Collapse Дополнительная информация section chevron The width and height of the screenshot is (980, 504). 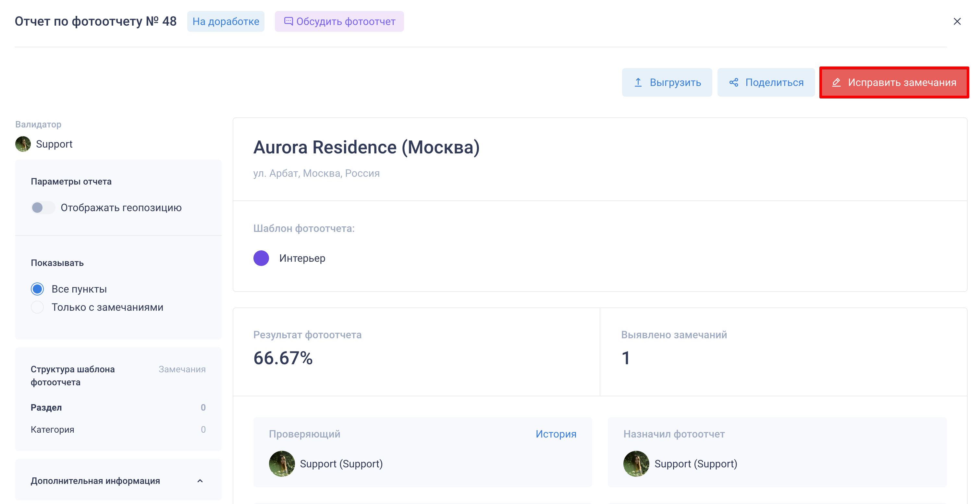coord(200,481)
